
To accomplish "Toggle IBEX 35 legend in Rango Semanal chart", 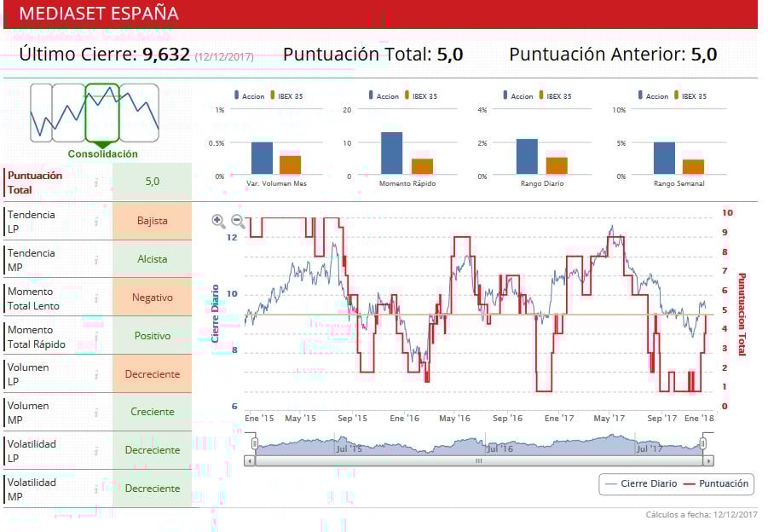I will point(690,95).
